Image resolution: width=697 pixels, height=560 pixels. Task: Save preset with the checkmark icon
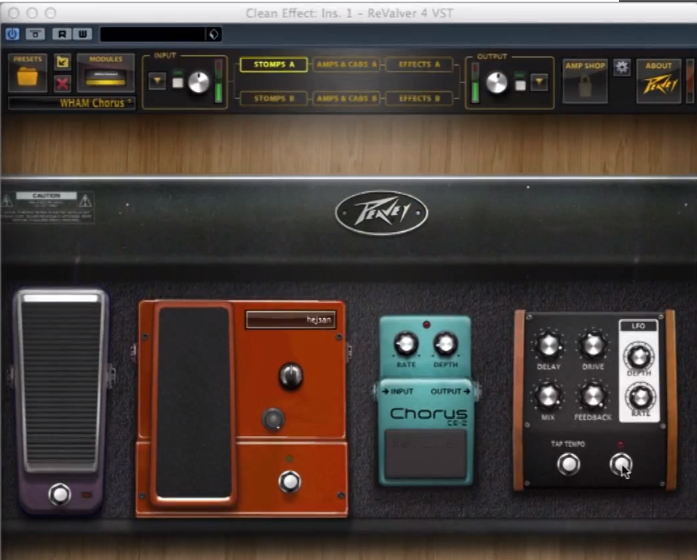(63, 62)
